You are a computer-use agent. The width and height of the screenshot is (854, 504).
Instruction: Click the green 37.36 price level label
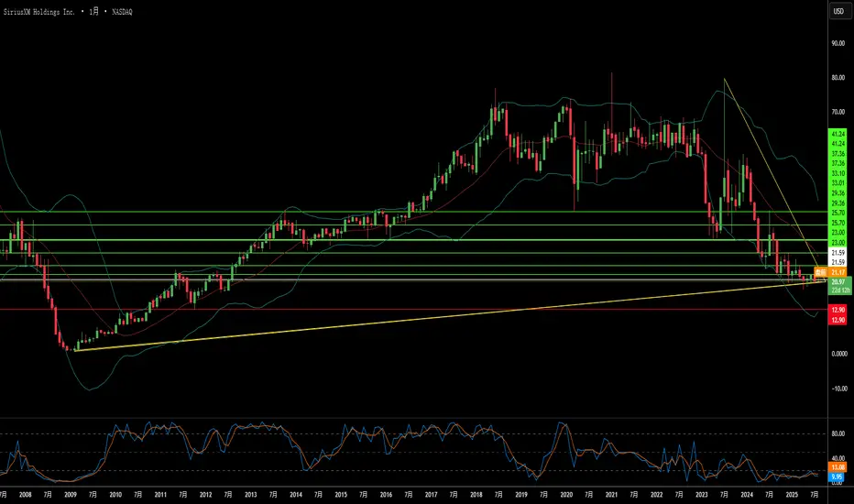(837, 154)
